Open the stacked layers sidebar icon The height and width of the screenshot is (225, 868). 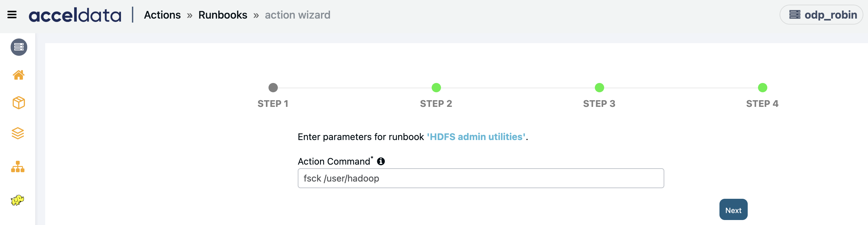(18, 133)
